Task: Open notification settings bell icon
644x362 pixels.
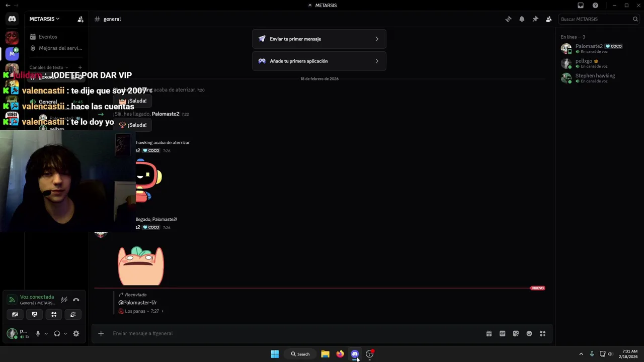Action: point(522,19)
